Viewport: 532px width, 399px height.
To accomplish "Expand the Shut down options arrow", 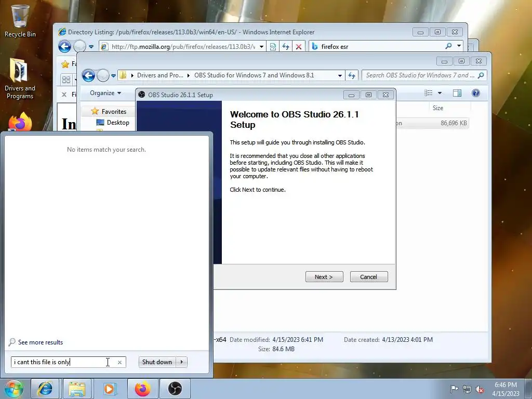I will tap(182, 362).
